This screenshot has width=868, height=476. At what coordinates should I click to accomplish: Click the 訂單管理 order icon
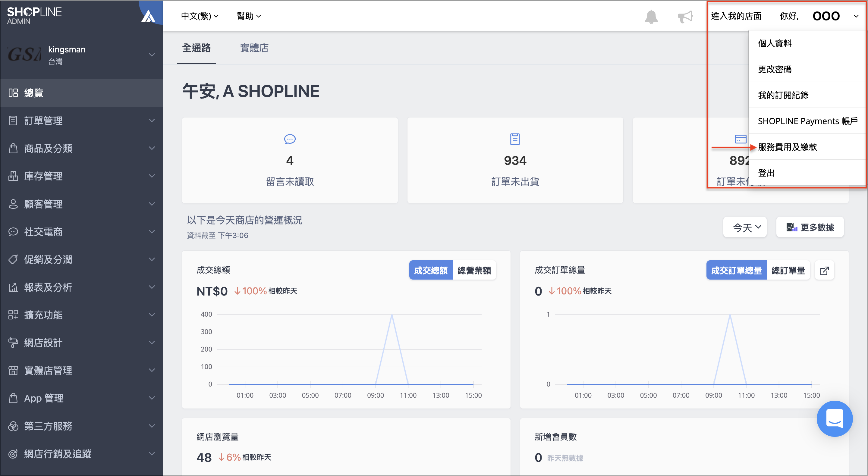point(13,121)
